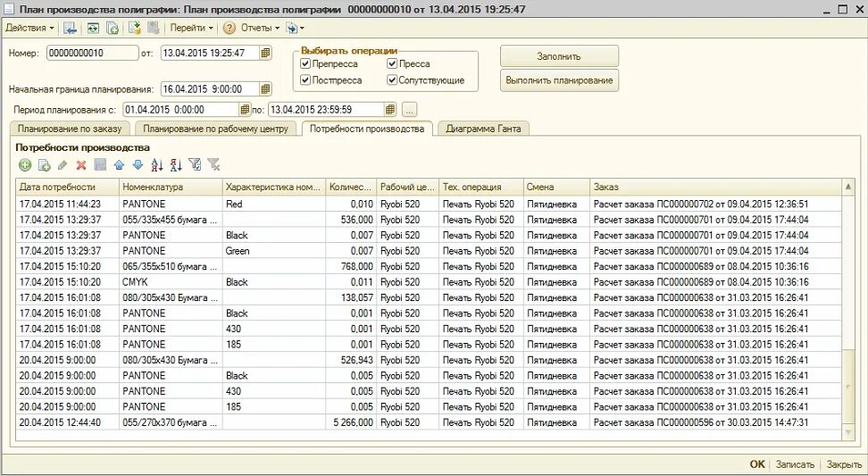Screen dimensions: 868x476
Task: Select the date cell 17.04.2015 11:44:23
Action: (x=68, y=205)
